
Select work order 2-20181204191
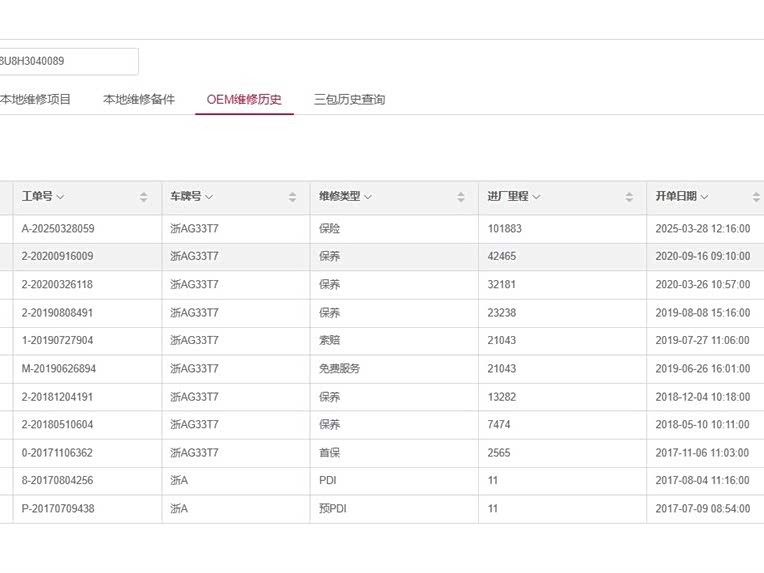57,397
